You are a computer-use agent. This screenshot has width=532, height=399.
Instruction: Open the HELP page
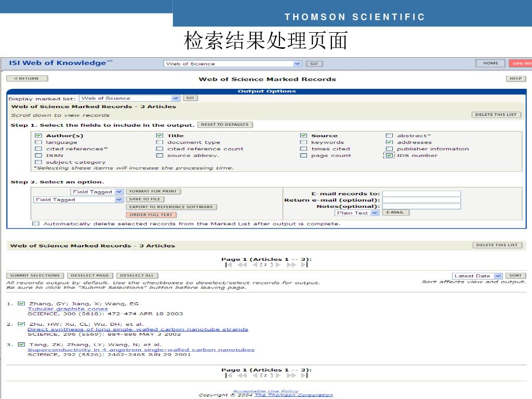515,79
